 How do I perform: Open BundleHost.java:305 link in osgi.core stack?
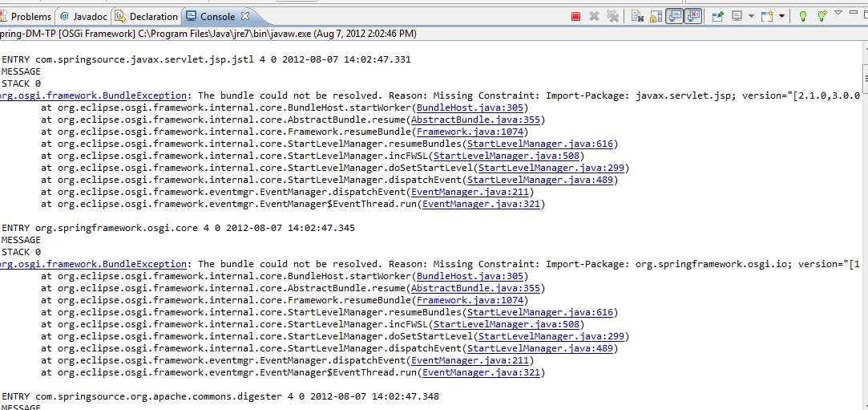[x=470, y=277]
